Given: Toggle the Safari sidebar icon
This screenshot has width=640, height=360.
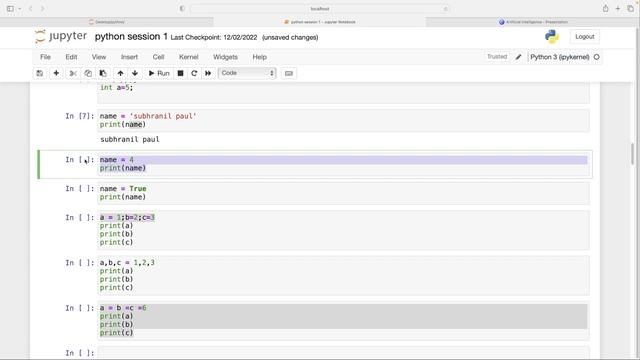Looking at the screenshot, I should [x=10, y=9].
